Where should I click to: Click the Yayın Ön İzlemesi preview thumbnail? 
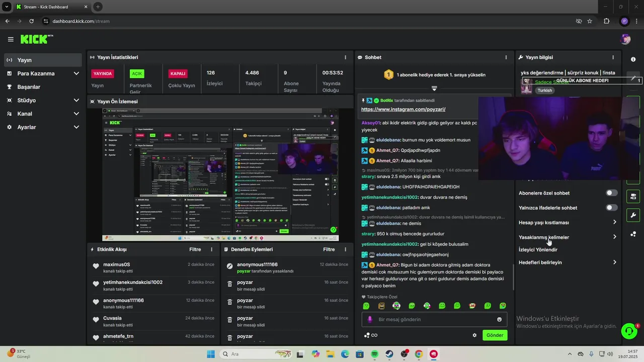point(220,174)
